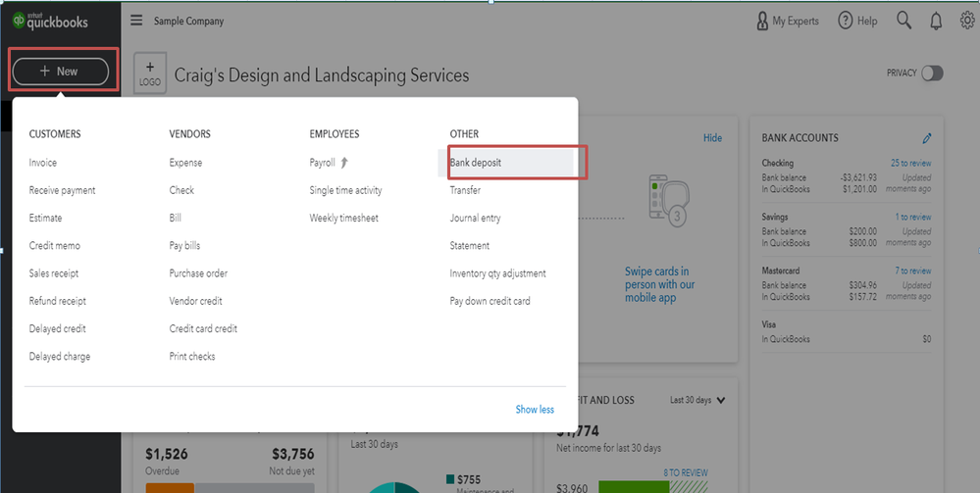Toggle the Privacy switch
980x493 pixels.
tap(932, 74)
